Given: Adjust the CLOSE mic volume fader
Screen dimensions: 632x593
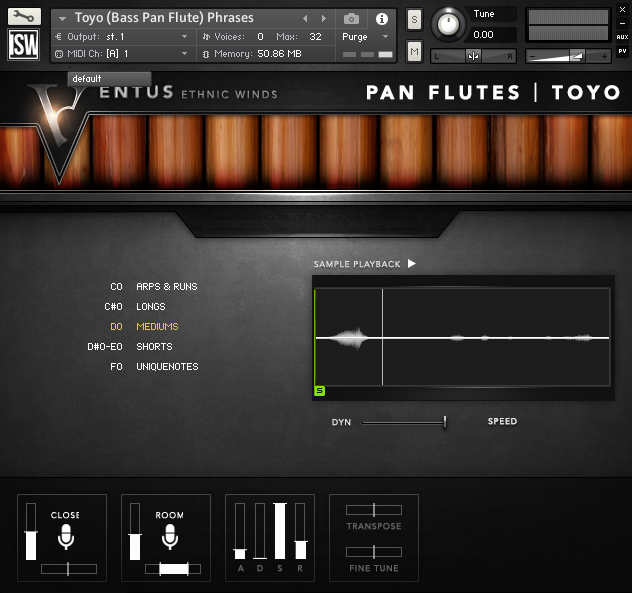Looking at the screenshot, I should (31, 532).
